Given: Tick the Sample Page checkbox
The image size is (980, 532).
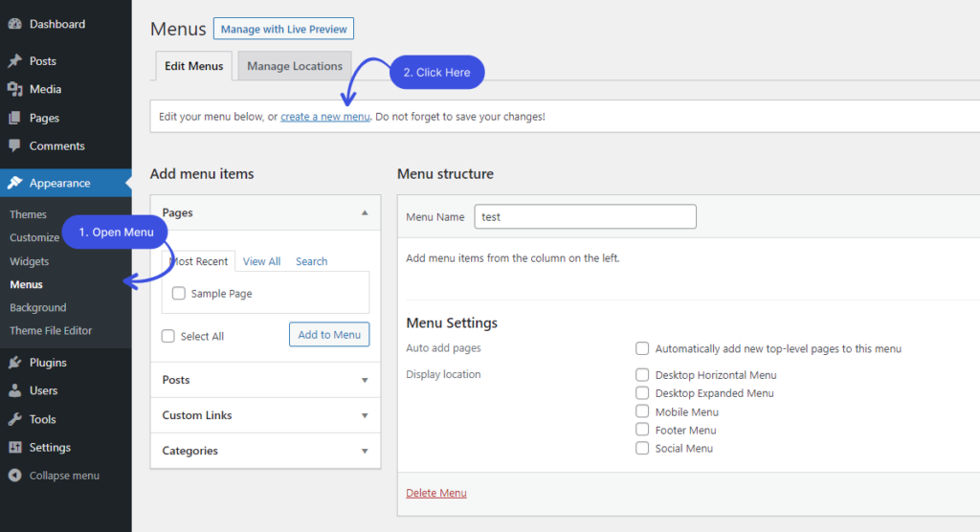Looking at the screenshot, I should (179, 293).
